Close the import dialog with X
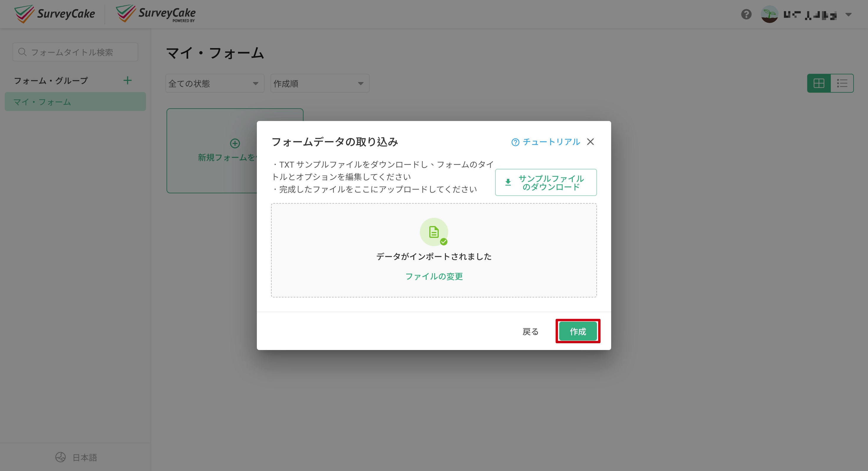 [x=590, y=142]
